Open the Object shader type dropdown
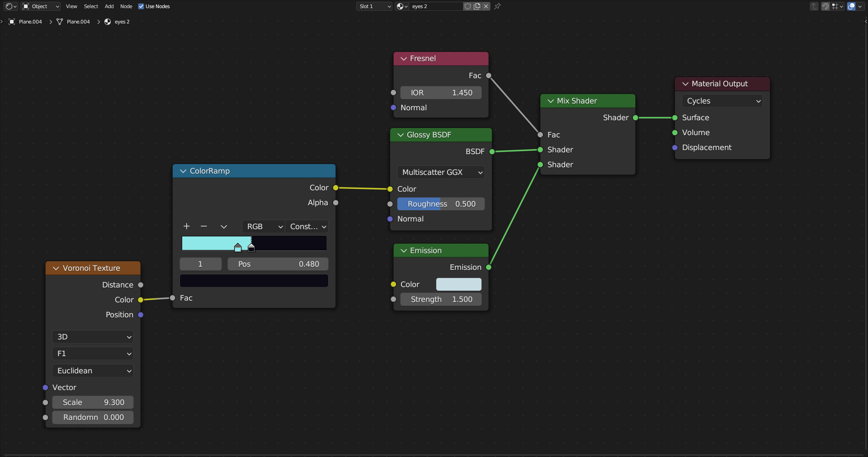This screenshot has width=868, height=457. [41, 6]
